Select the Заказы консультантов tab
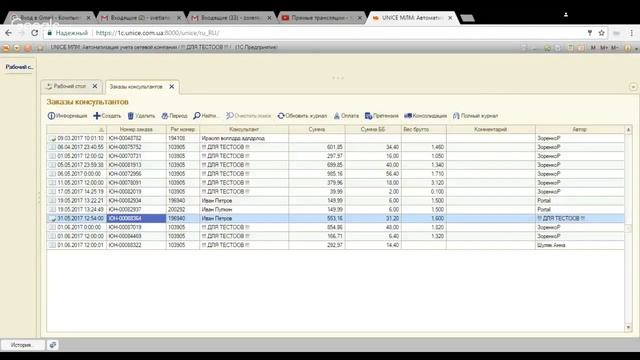This screenshot has width=640, height=360. 136,87
